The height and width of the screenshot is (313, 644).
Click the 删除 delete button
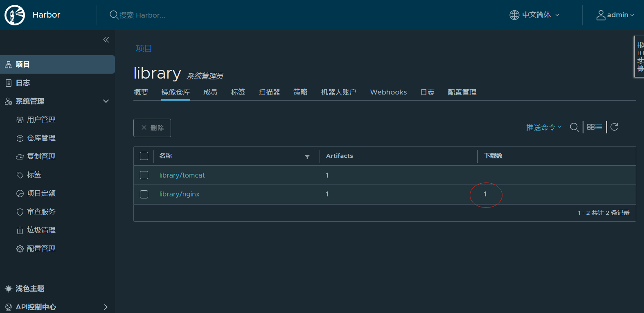click(152, 128)
